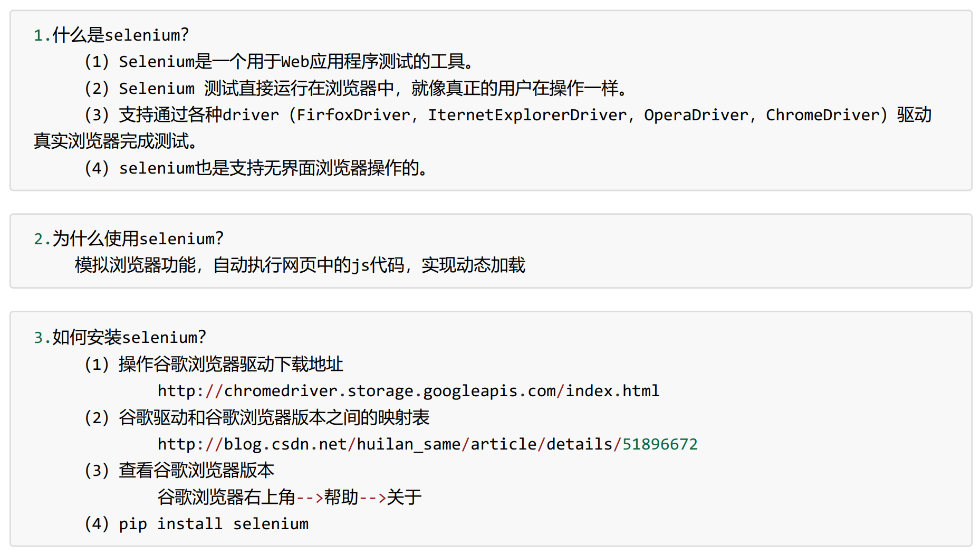Screen dimensions: 980x554
Task: Click the chromedriver.storage.googleapis.com URL
Action: point(408,391)
